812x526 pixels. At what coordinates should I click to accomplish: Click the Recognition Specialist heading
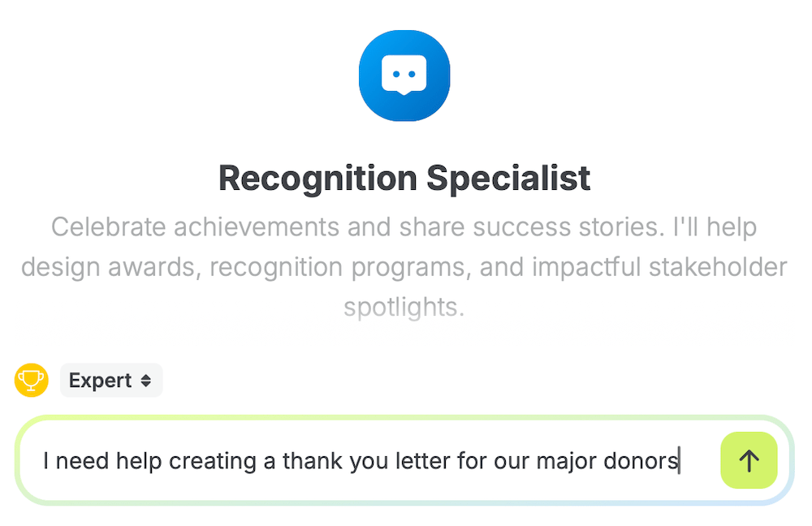coord(404,179)
